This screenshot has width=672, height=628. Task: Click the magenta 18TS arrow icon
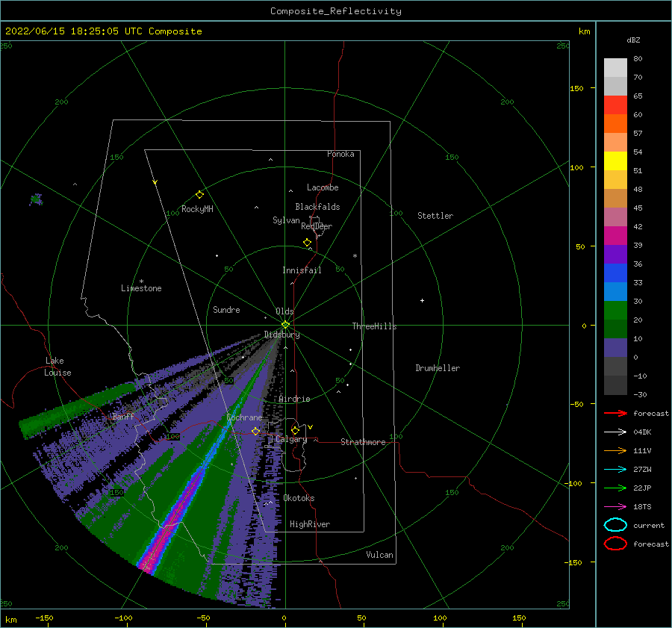click(615, 507)
